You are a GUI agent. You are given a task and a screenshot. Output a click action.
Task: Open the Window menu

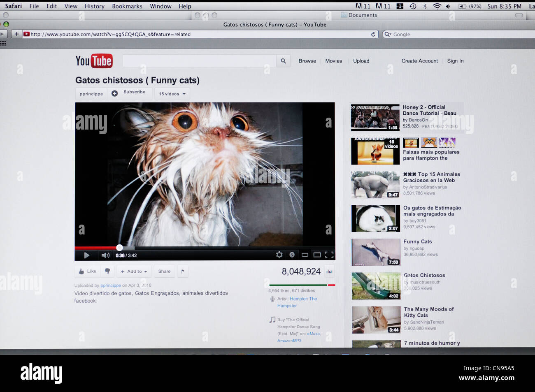(160, 6)
